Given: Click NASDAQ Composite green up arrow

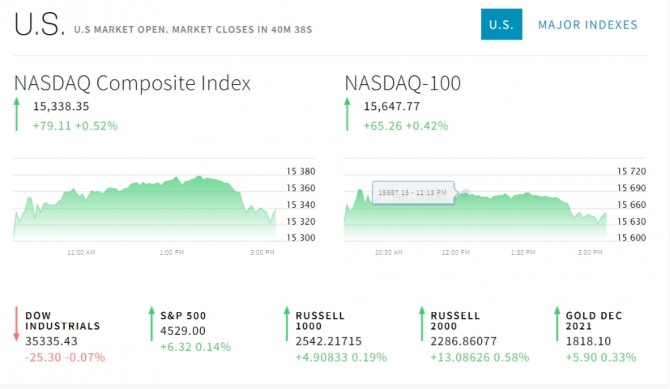Looking at the screenshot, I should point(17,114).
